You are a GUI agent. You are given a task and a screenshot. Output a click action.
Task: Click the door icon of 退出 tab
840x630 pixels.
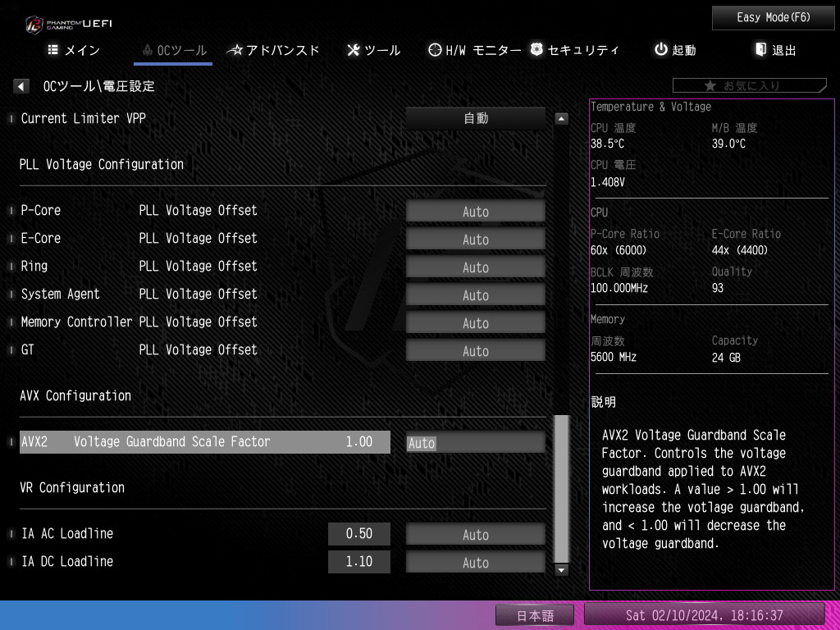pyautogui.click(x=760, y=49)
